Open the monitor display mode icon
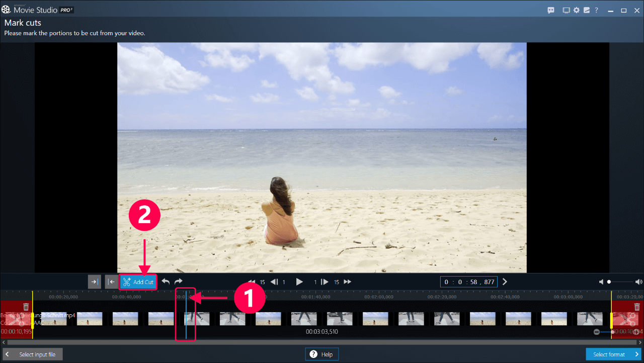Screen dimensions: 644x363 566,10
